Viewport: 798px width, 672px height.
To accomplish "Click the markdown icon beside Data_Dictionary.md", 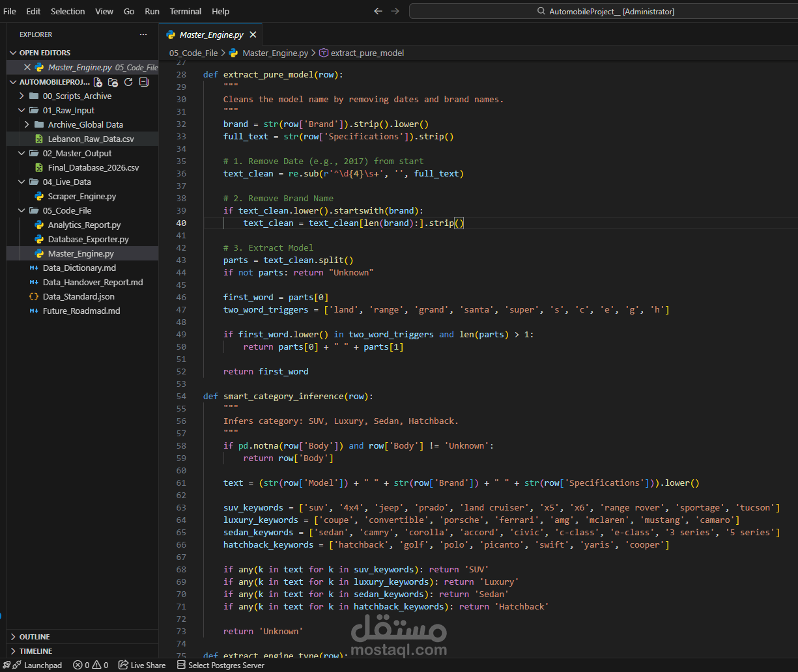I will pos(34,268).
